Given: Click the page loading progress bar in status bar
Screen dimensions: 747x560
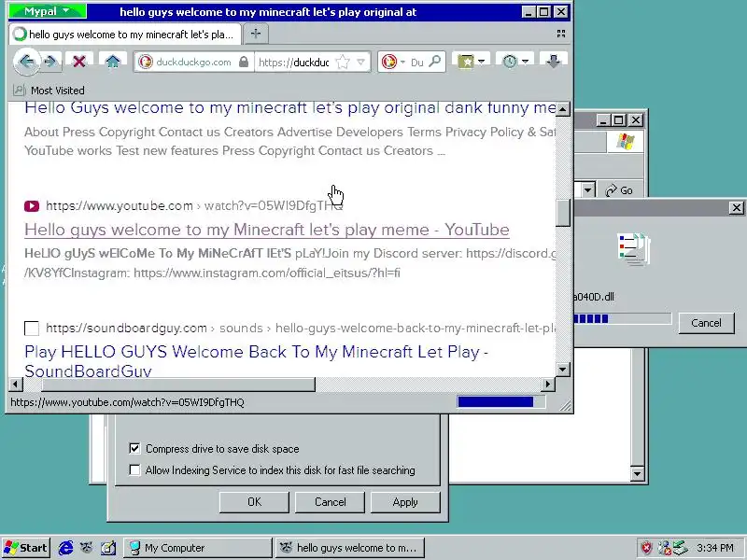Looking at the screenshot, I should tap(500, 402).
